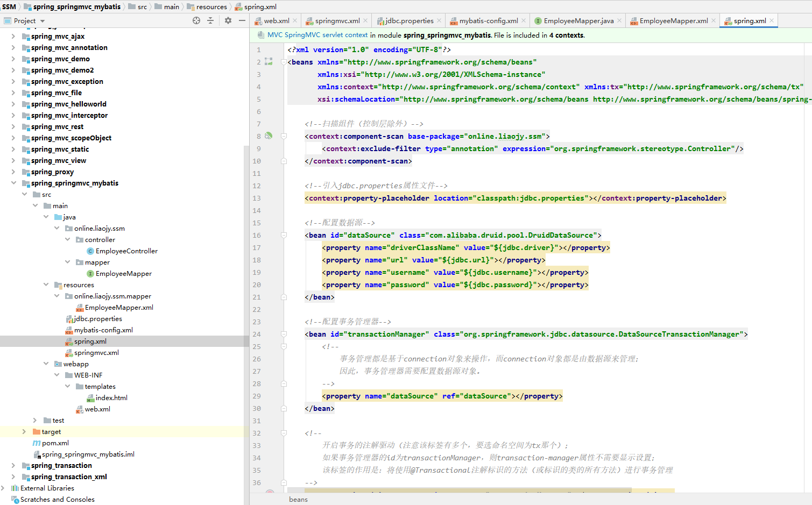Collapse the mapper package node

coord(67,262)
